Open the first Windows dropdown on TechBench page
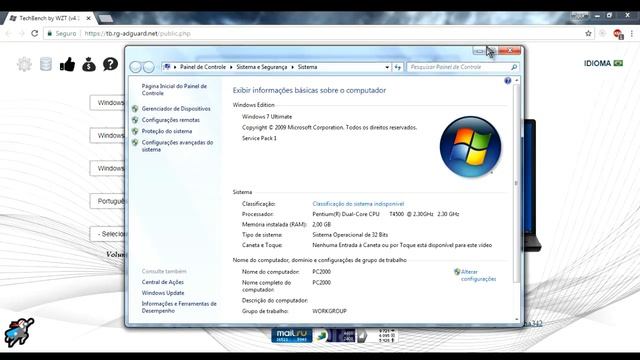This screenshot has height=360, width=640. tap(107, 102)
